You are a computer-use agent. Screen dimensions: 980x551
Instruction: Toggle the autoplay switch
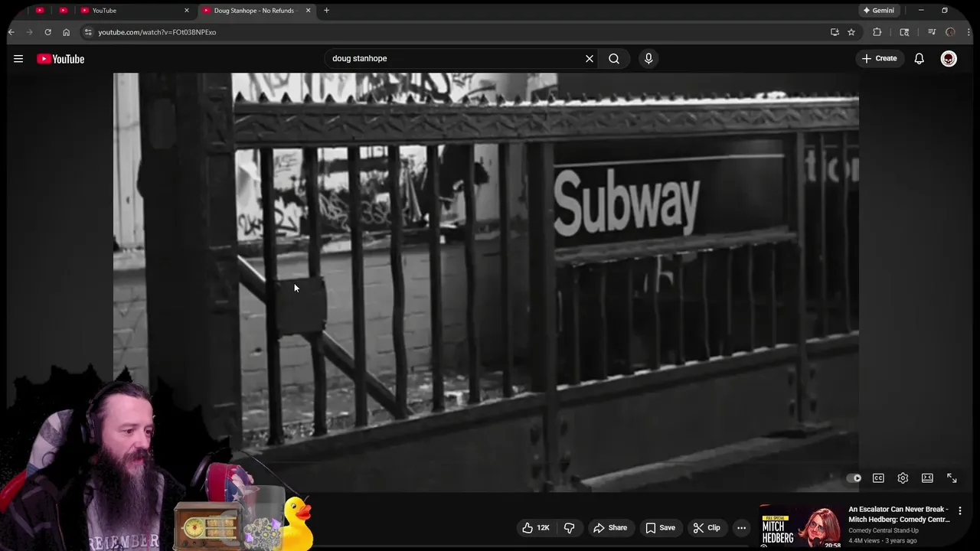(x=853, y=478)
